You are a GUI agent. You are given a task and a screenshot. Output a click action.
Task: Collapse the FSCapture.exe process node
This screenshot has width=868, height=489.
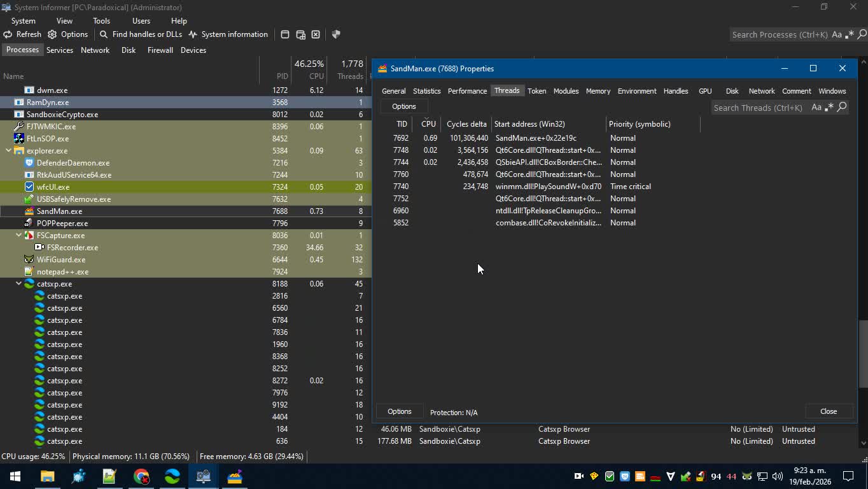pos(18,236)
